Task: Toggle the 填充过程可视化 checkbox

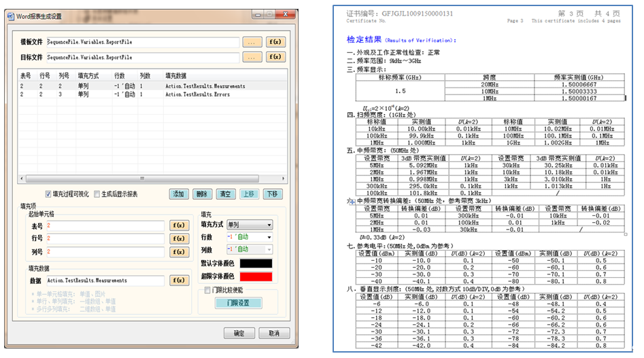Action: (x=48, y=194)
